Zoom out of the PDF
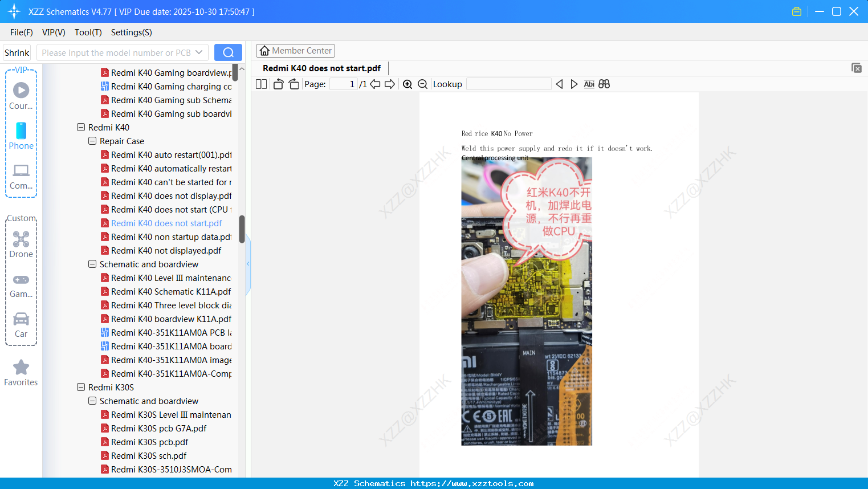 tap(423, 84)
